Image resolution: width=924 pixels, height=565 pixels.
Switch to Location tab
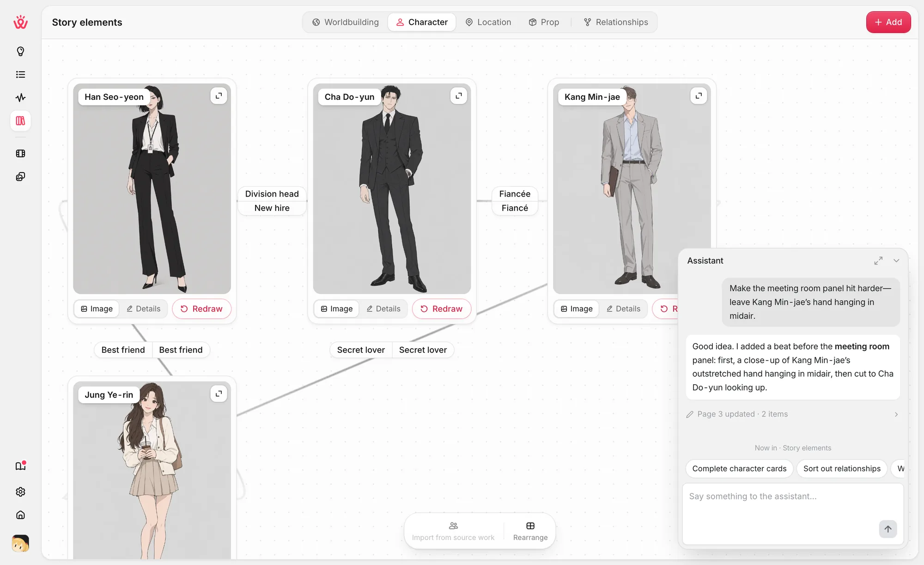pos(488,22)
